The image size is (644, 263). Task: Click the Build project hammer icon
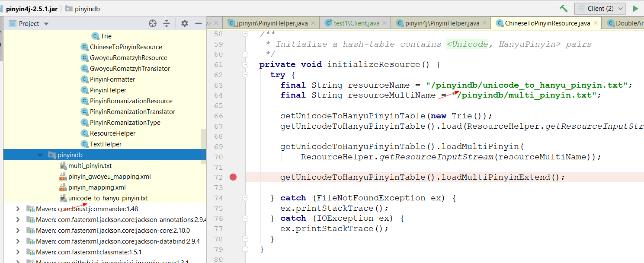[x=564, y=9]
